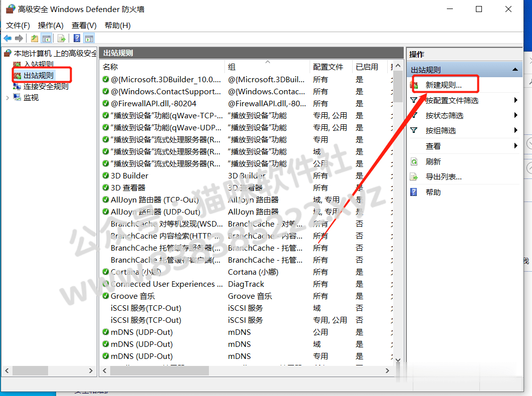Click the tree pane horizontal scrollbar left arrow
Viewport: 532px width, 396px height.
pyautogui.click(x=7, y=371)
